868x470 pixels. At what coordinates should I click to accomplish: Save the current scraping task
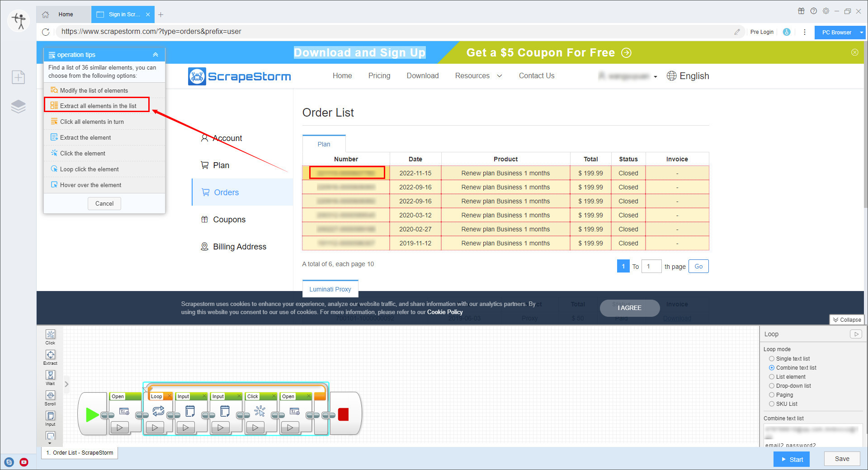841,459
